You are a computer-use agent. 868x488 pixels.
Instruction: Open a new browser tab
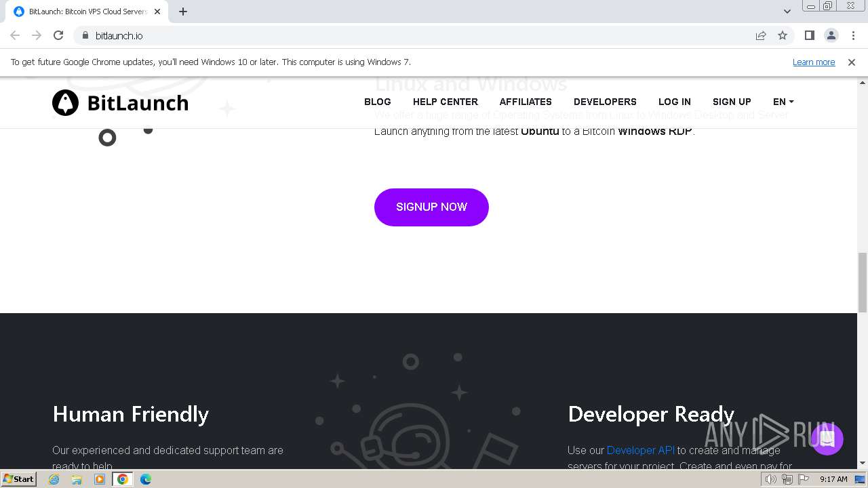click(x=183, y=12)
